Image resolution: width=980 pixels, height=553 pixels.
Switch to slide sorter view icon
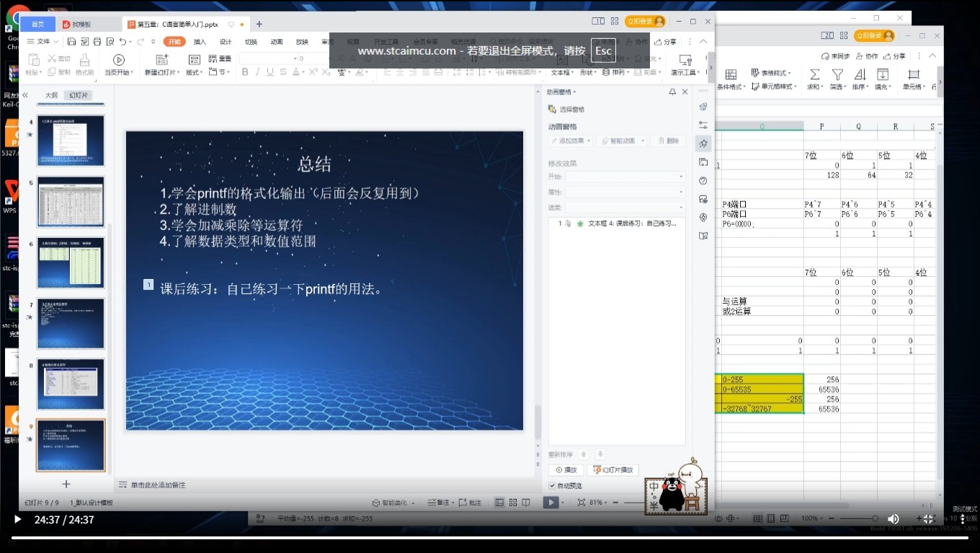click(513, 503)
